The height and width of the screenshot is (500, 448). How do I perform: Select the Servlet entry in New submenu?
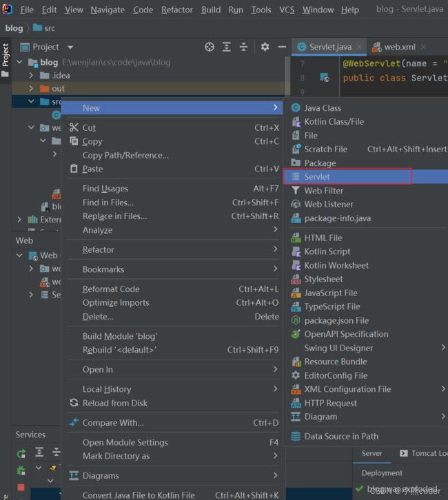click(x=366, y=177)
